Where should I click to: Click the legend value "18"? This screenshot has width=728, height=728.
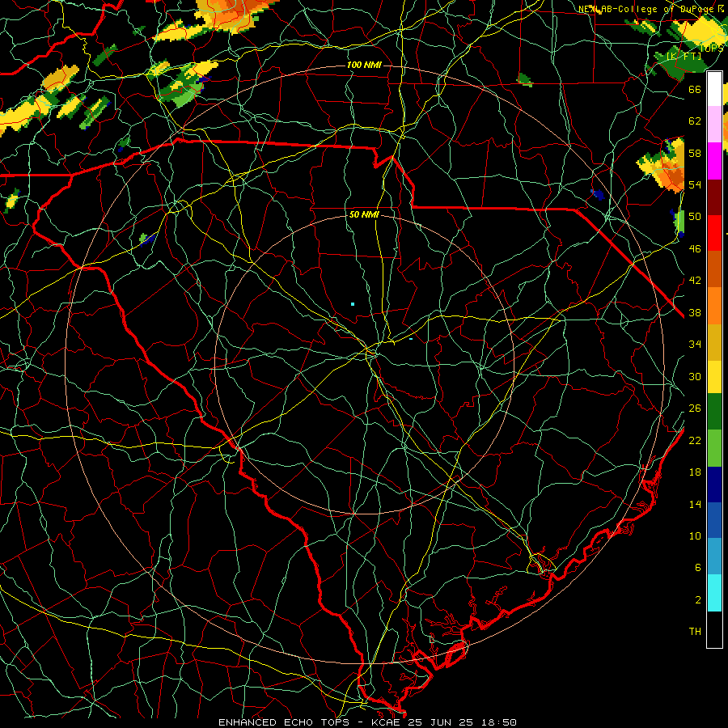[695, 472]
